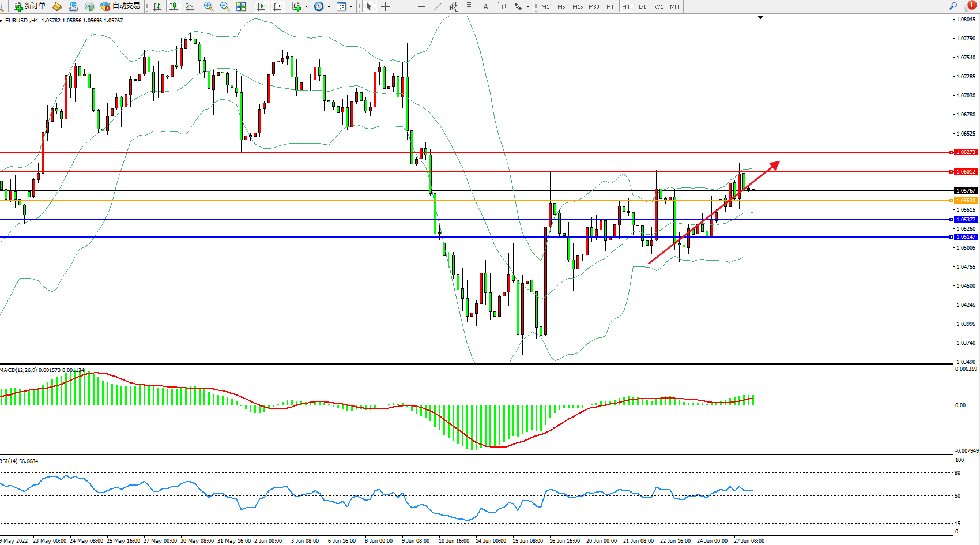Toggle AutoTrading (自动交易) button
Screen dimensions: 980x545
point(120,6)
